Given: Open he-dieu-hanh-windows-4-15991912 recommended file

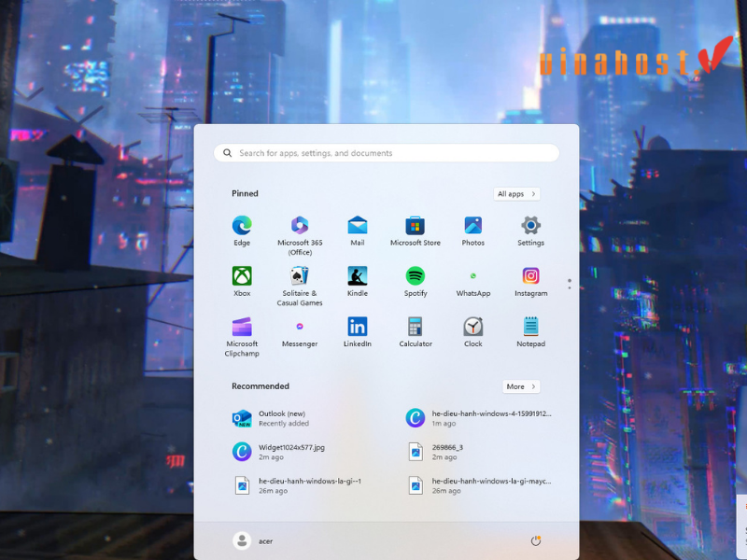Looking at the screenshot, I should tap(479, 418).
